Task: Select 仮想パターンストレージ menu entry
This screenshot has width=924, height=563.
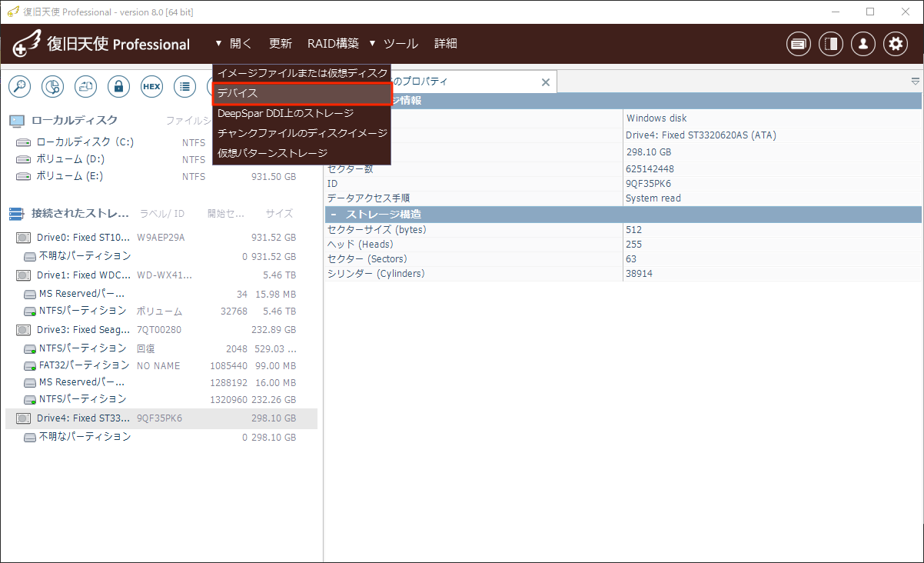Action: 302,153
